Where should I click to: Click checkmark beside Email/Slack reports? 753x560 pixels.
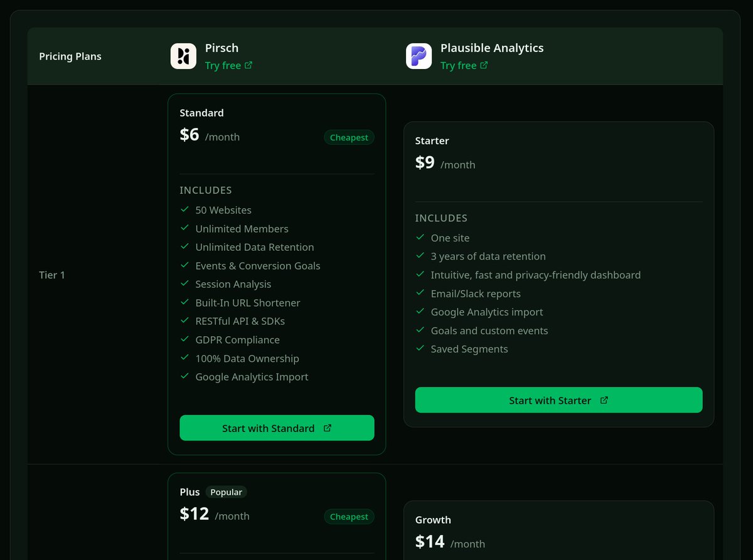pyautogui.click(x=420, y=293)
